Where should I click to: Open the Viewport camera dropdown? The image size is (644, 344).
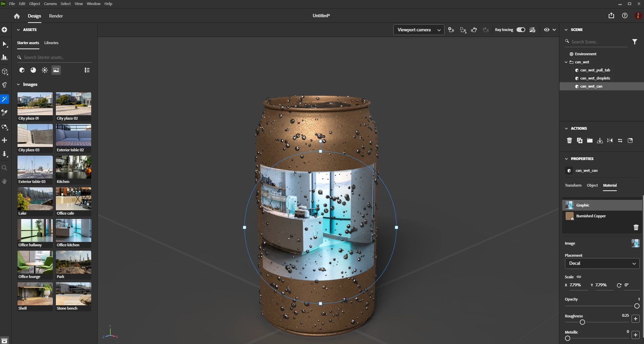pyautogui.click(x=419, y=30)
